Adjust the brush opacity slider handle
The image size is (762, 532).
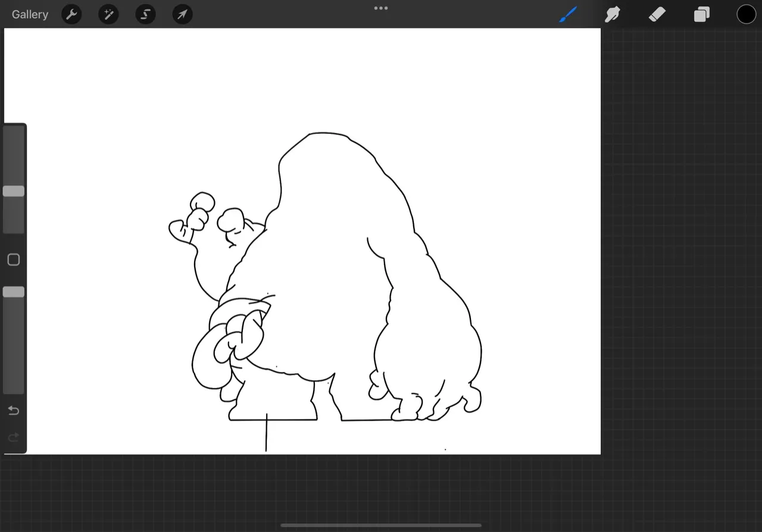tap(14, 292)
